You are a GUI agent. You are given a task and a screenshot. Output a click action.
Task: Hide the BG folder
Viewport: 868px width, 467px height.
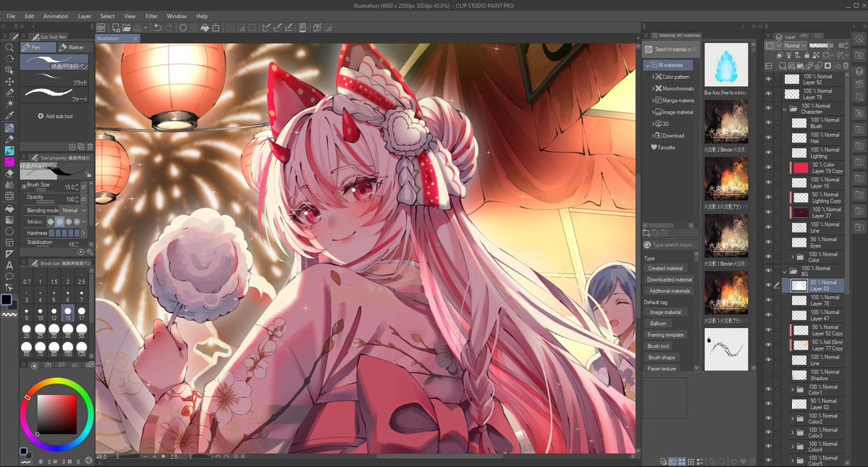768,271
